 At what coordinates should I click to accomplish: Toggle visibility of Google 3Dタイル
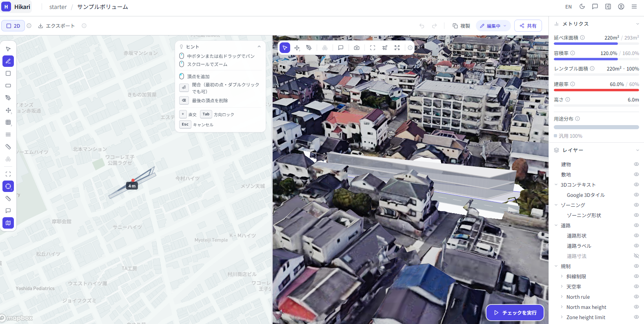tap(636, 195)
